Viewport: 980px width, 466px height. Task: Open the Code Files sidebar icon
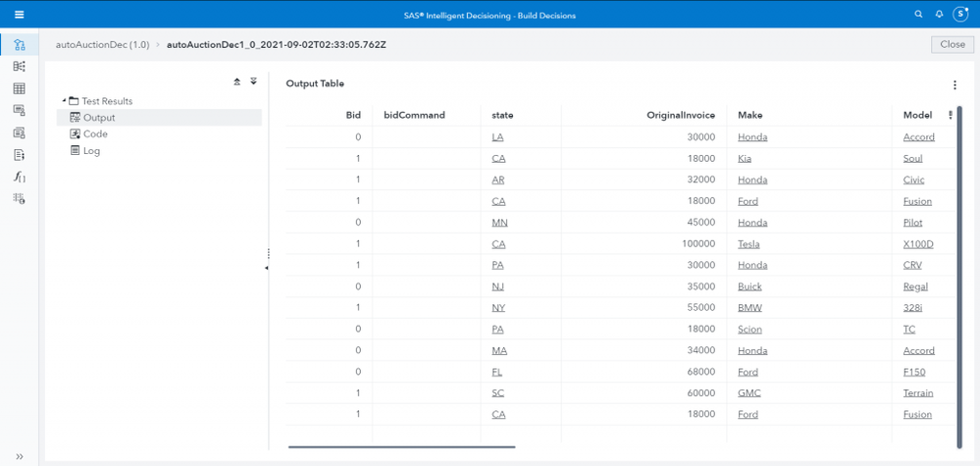(19, 154)
